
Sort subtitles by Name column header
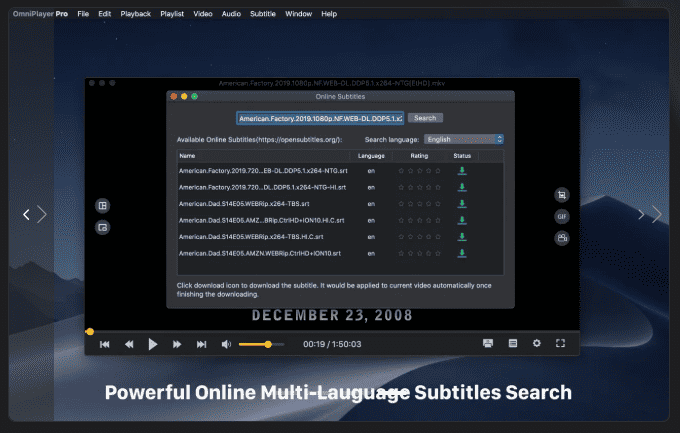pos(263,156)
